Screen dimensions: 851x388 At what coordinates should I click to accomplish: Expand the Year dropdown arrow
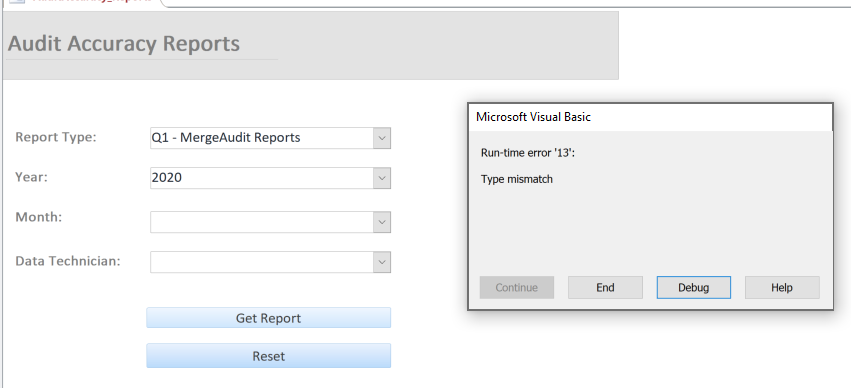382,178
